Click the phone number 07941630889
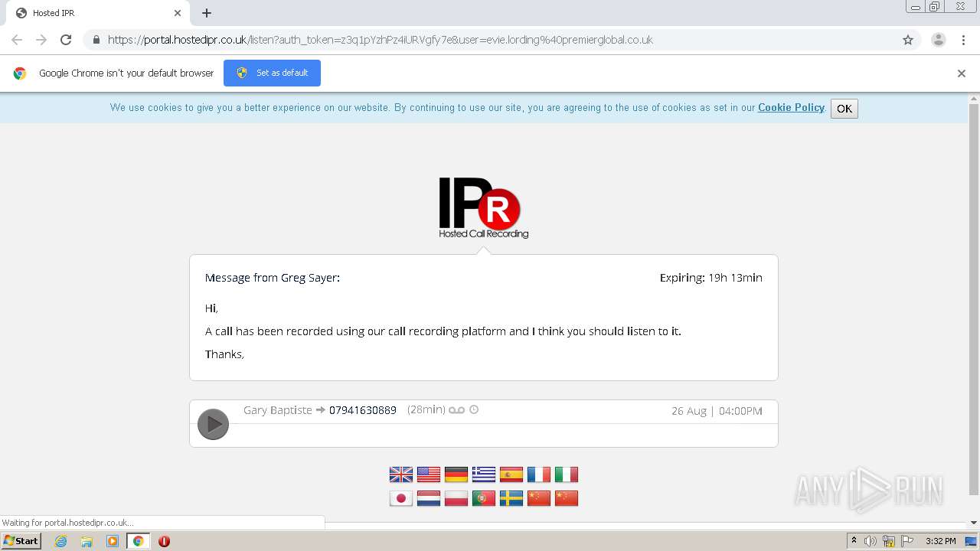Image resolution: width=980 pixels, height=551 pixels. pos(363,411)
